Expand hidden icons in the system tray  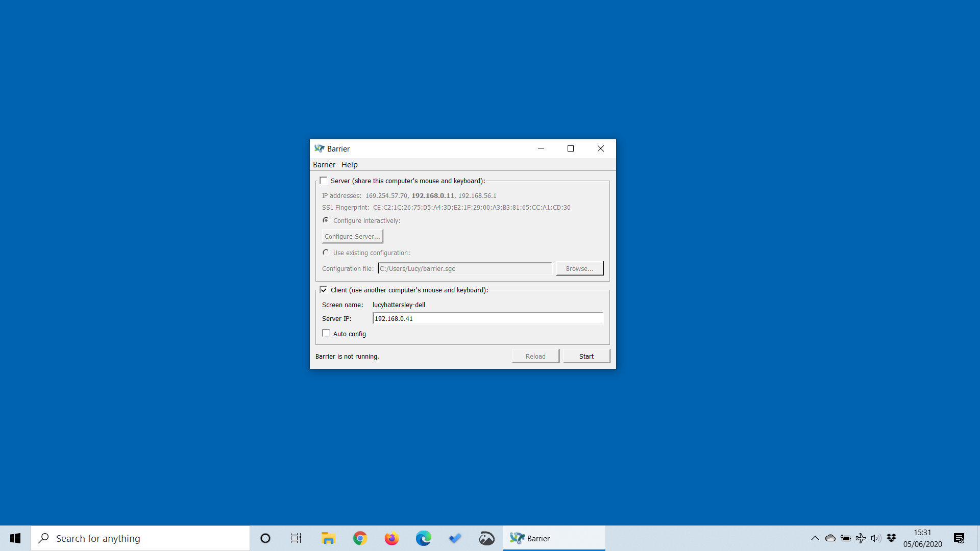815,538
